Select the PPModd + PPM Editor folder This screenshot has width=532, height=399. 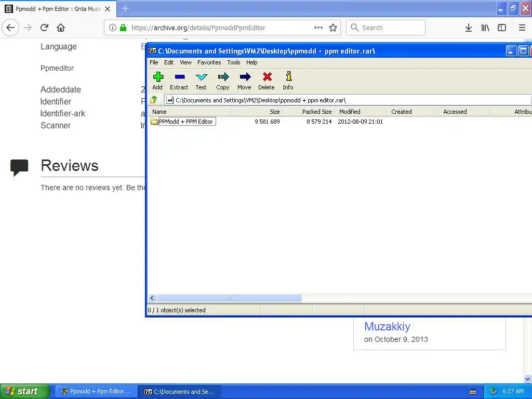(x=183, y=122)
